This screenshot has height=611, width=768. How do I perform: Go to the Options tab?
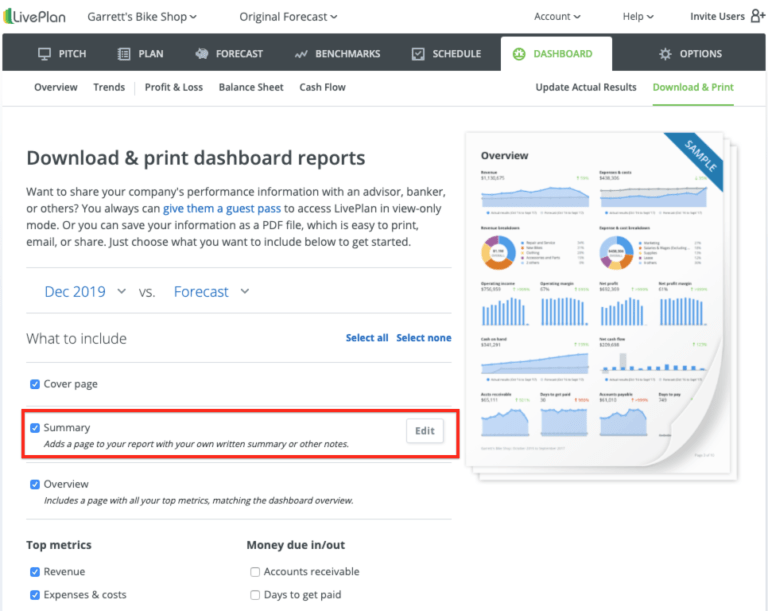[x=690, y=54]
